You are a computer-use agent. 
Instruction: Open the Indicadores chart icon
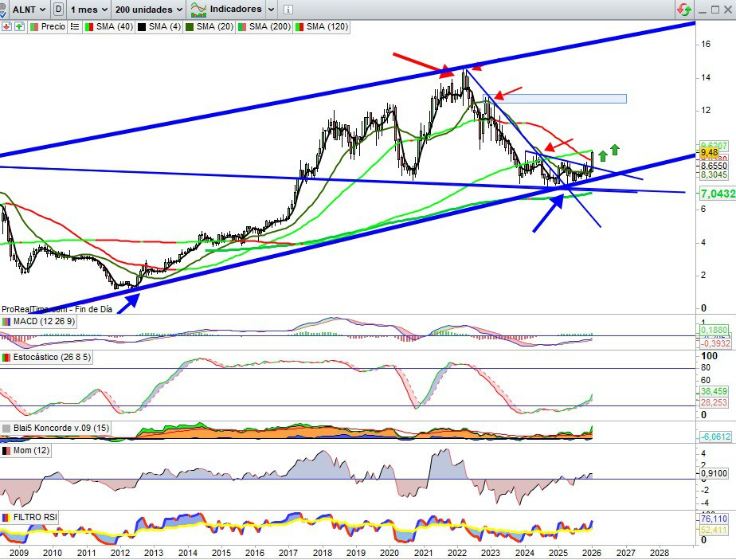point(198,10)
